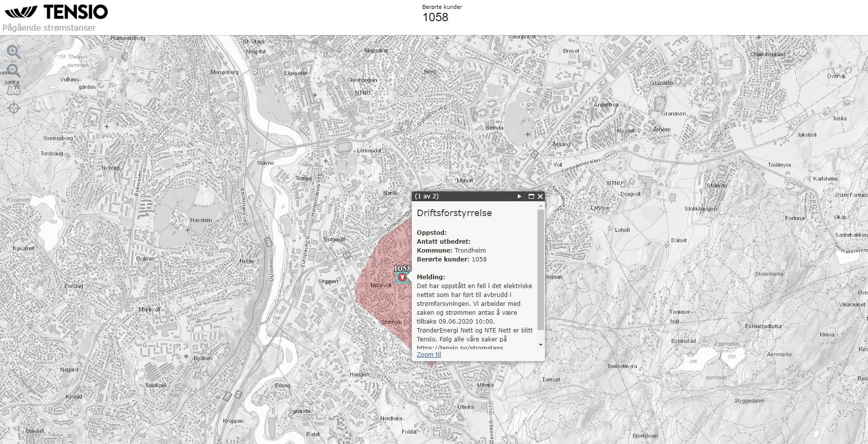The height and width of the screenshot is (444, 868).
Task: Zoom in on the map
Action: pos(13,52)
